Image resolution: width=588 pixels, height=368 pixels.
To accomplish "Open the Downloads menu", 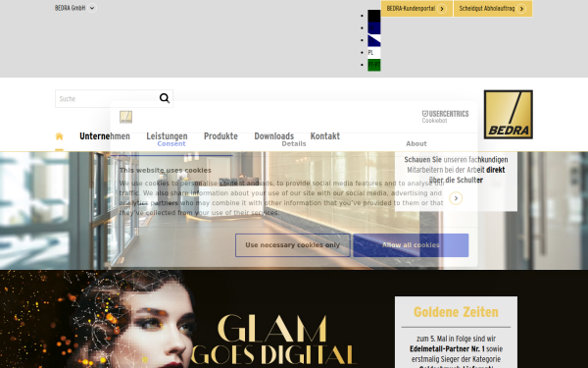I will tap(274, 136).
